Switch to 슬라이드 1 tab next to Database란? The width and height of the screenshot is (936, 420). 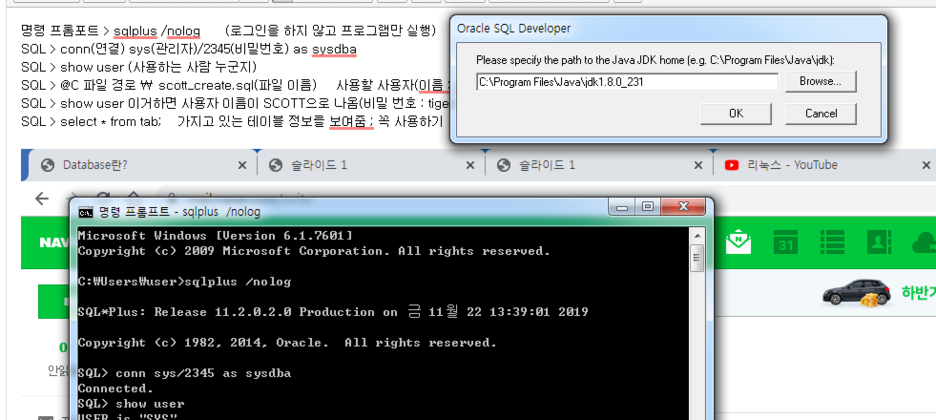point(371,165)
